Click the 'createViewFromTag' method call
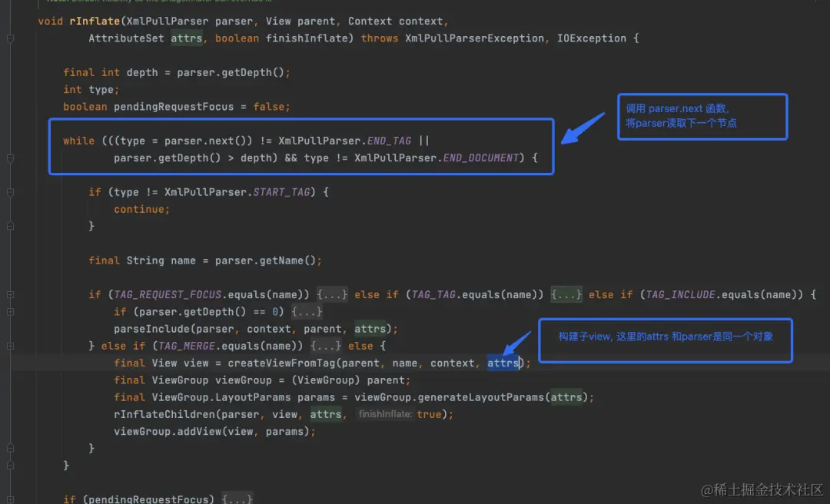 coord(281,363)
